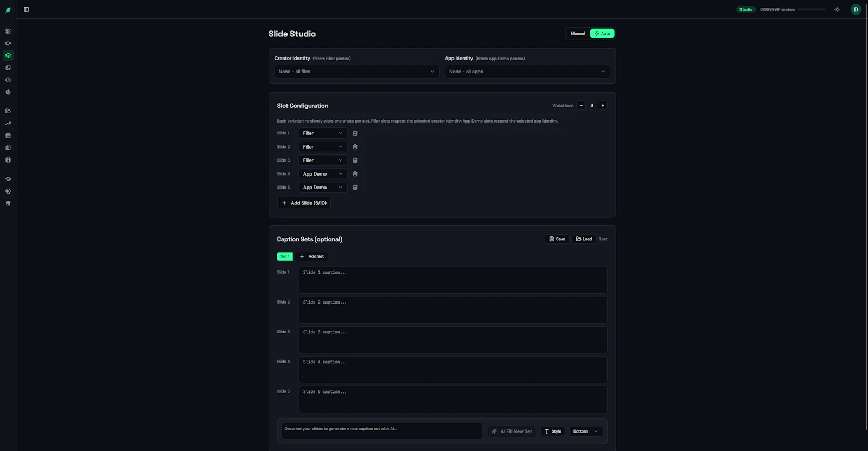
Task: Click the Variations value 3
Action: [592, 106]
